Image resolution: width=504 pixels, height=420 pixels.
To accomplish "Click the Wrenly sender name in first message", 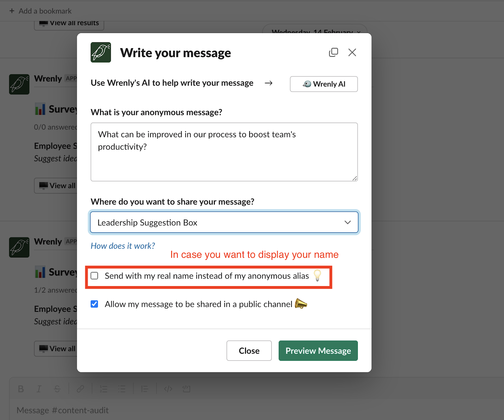I will [48, 78].
